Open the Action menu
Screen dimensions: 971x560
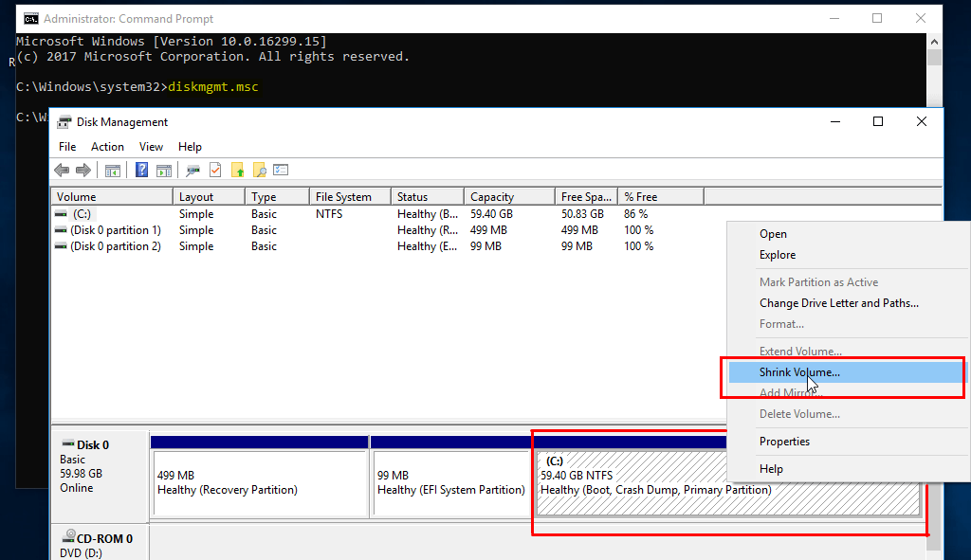107,147
